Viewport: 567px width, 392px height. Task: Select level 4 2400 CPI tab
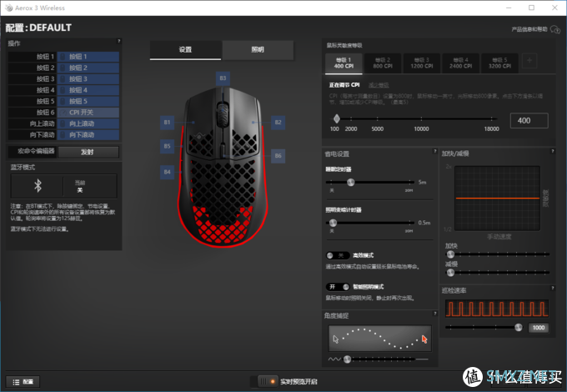[461, 63]
